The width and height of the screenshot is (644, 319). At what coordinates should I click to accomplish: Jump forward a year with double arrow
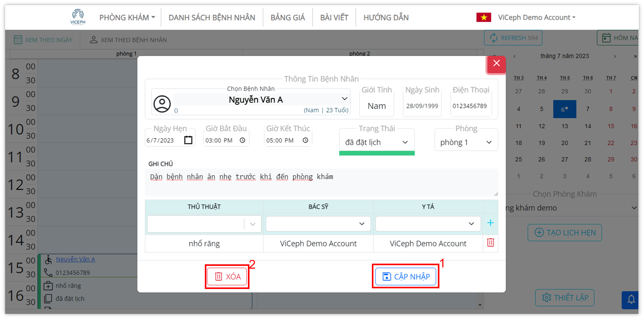635,56
